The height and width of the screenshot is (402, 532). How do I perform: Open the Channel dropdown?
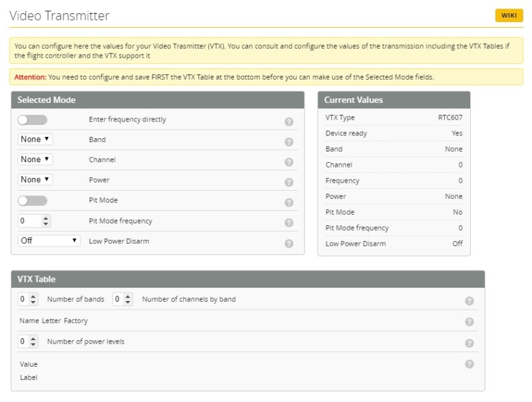point(35,159)
